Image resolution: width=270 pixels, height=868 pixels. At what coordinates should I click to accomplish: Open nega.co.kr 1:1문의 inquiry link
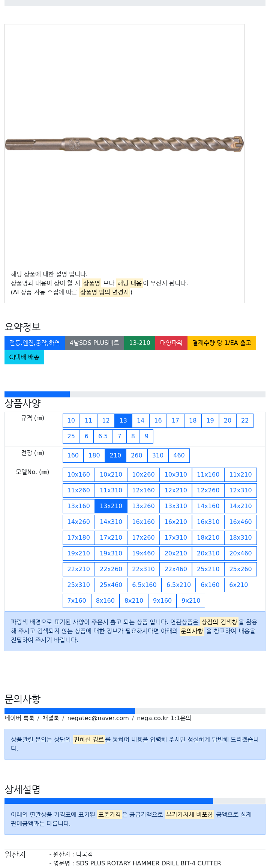pos(164,718)
